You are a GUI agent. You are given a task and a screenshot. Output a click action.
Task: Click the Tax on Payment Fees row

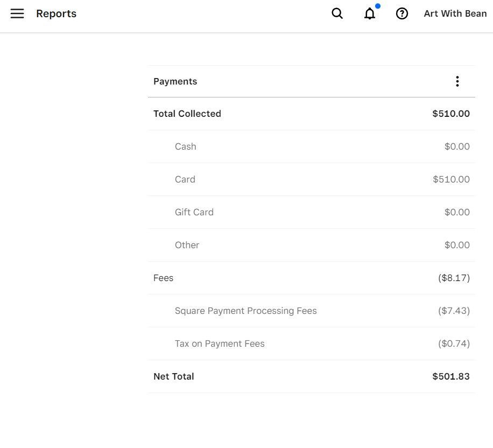pos(220,344)
